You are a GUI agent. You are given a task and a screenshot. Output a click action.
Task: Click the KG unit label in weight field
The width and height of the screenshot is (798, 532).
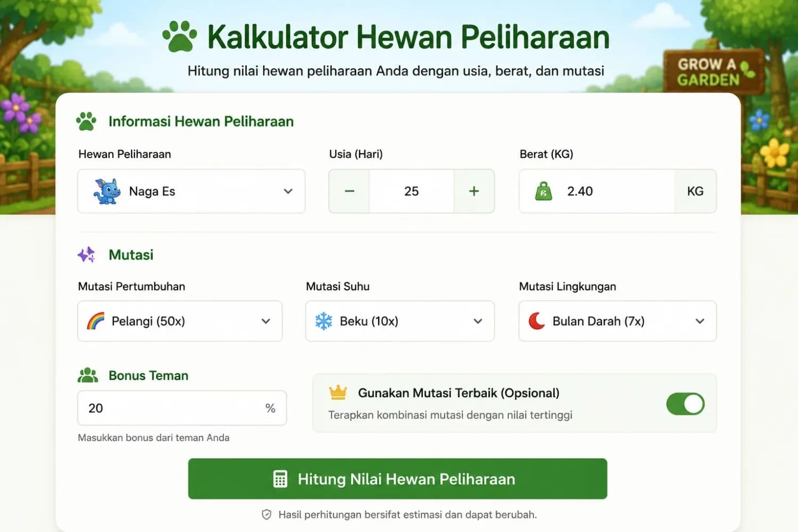point(695,192)
